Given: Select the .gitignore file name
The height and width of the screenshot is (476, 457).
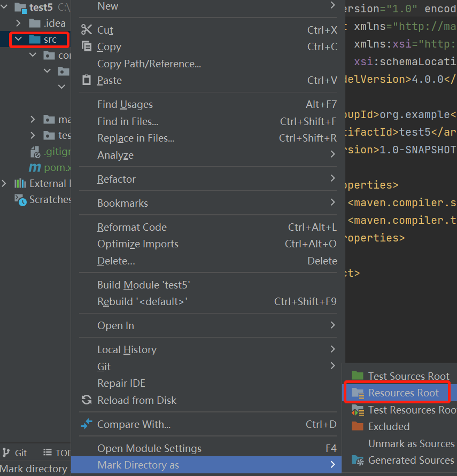Looking at the screenshot, I should tap(57, 151).
